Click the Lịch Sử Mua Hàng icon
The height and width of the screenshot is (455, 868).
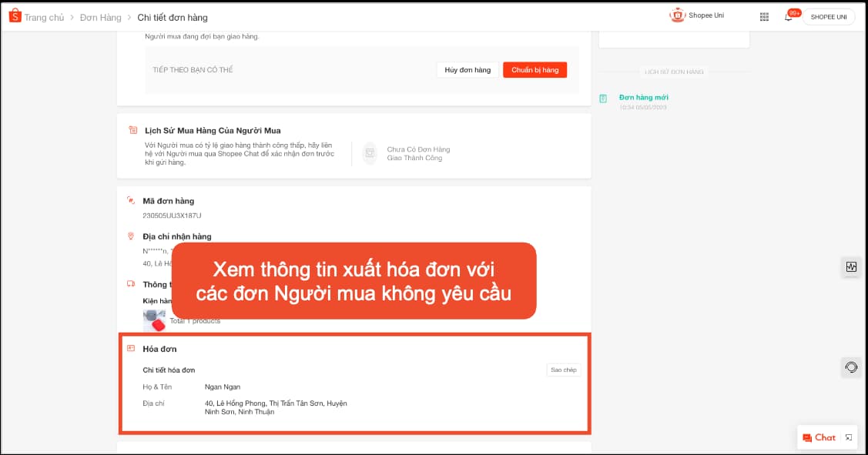pos(133,130)
